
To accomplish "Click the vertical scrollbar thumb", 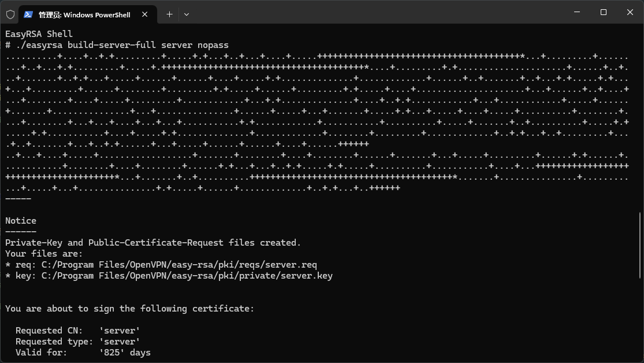I will [x=640, y=245].
